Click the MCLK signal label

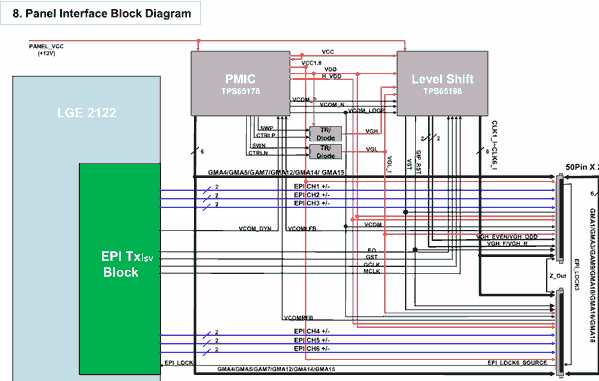point(372,271)
